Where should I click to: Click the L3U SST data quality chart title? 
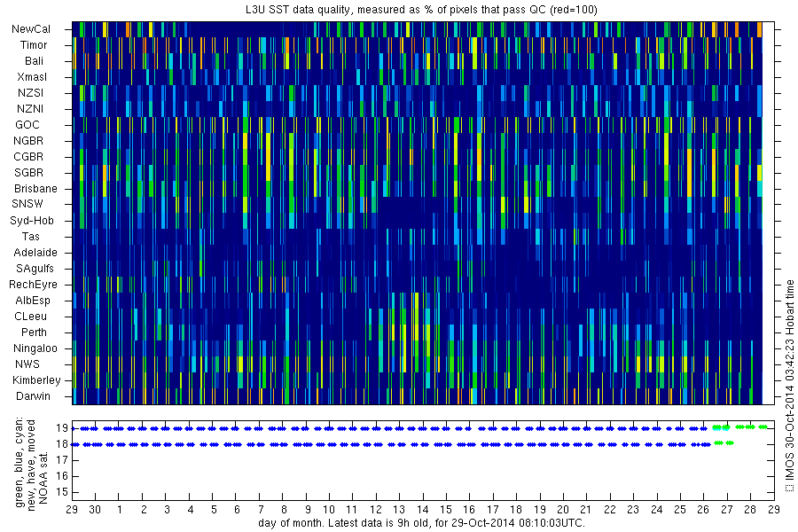click(422, 10)
